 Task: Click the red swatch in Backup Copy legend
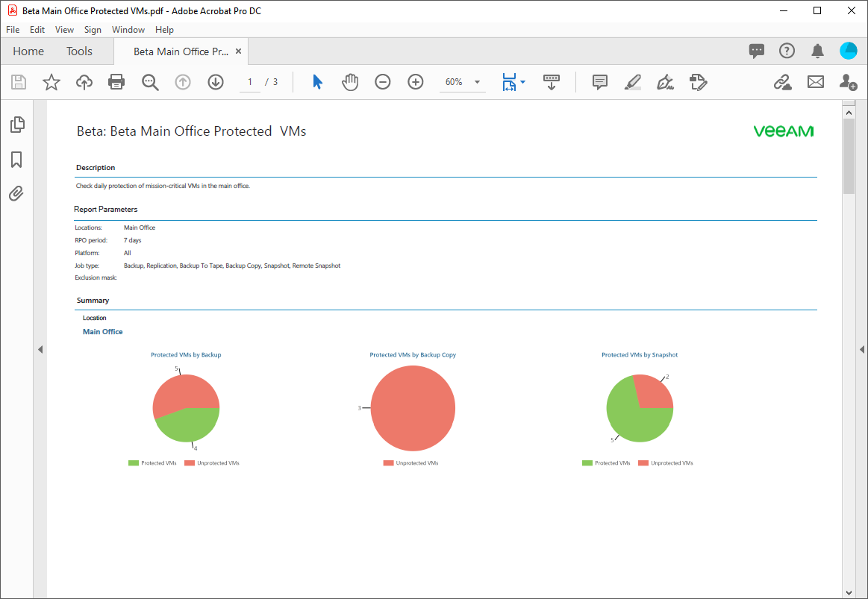click(388, 463)
